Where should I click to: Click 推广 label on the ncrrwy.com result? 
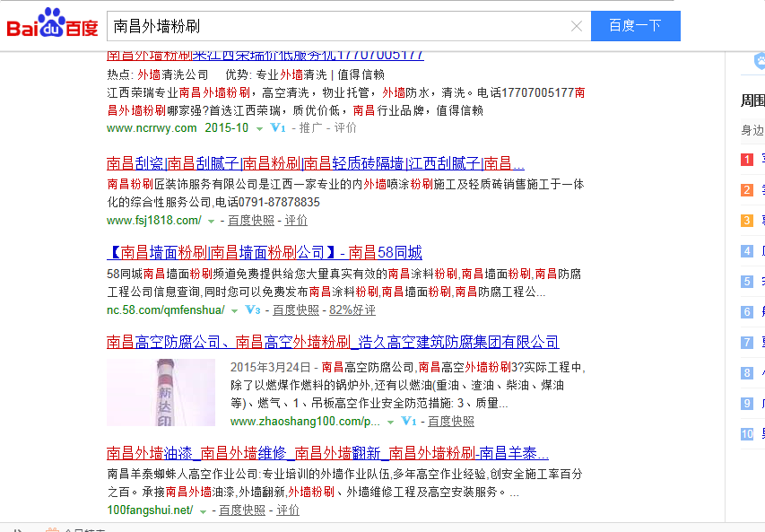pos(310,128)
